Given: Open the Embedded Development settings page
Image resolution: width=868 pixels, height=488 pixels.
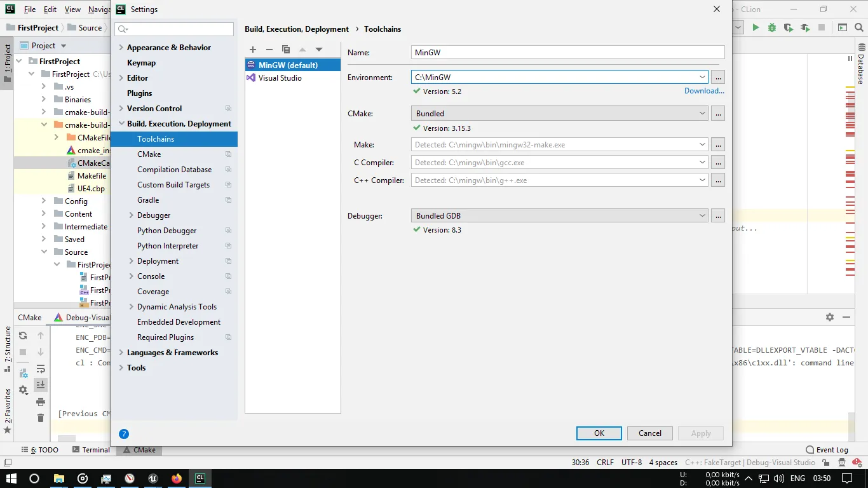Looking at the screenshot, I should point(174,322).
